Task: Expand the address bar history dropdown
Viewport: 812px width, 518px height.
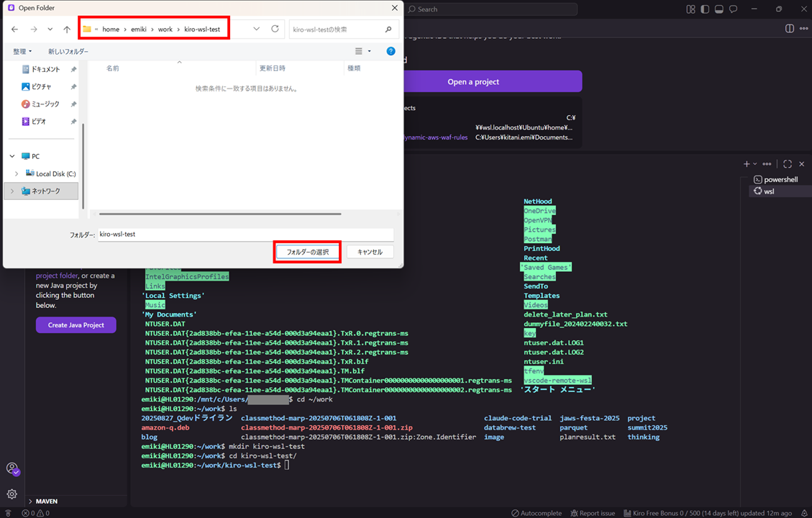Action: click(256, 29)
